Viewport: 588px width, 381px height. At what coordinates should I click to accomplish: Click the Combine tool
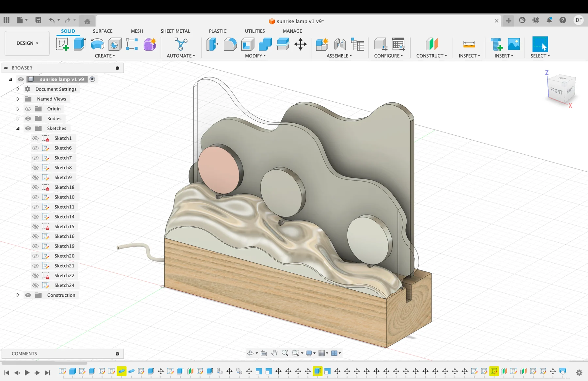click(x=265, y=44)
